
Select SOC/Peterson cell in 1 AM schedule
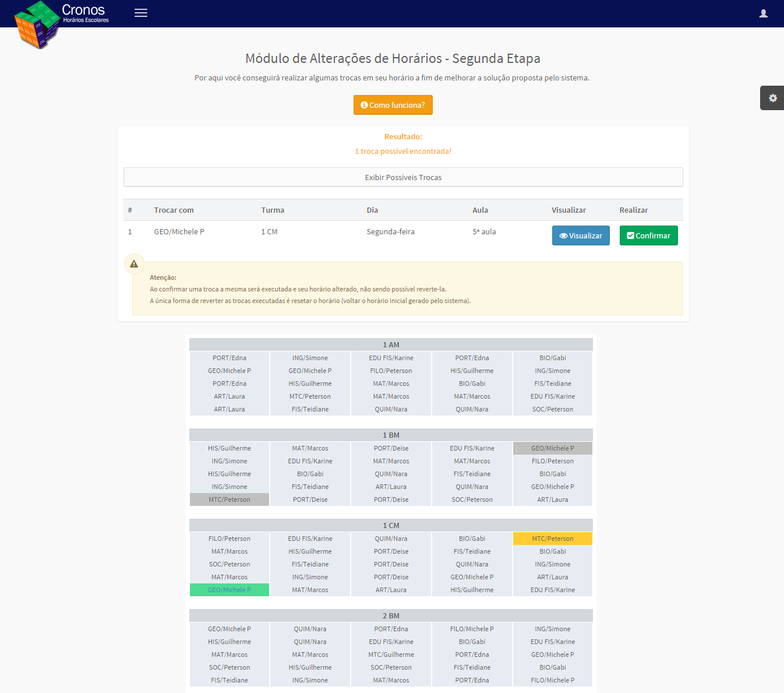[x=552, y=409]
